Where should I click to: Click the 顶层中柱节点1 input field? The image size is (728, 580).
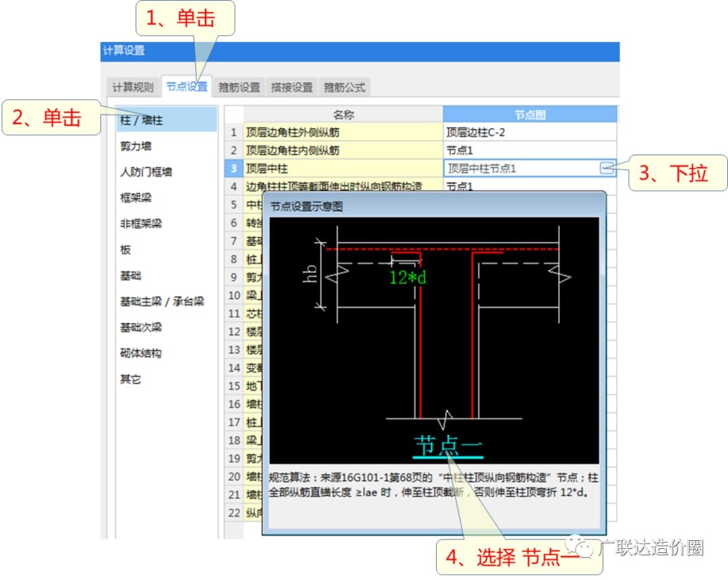click(x=520, y=169)
